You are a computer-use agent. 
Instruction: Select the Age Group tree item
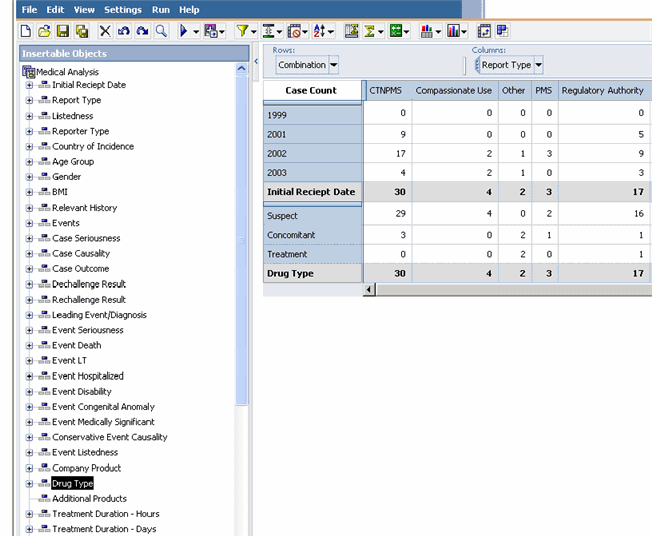73,161
